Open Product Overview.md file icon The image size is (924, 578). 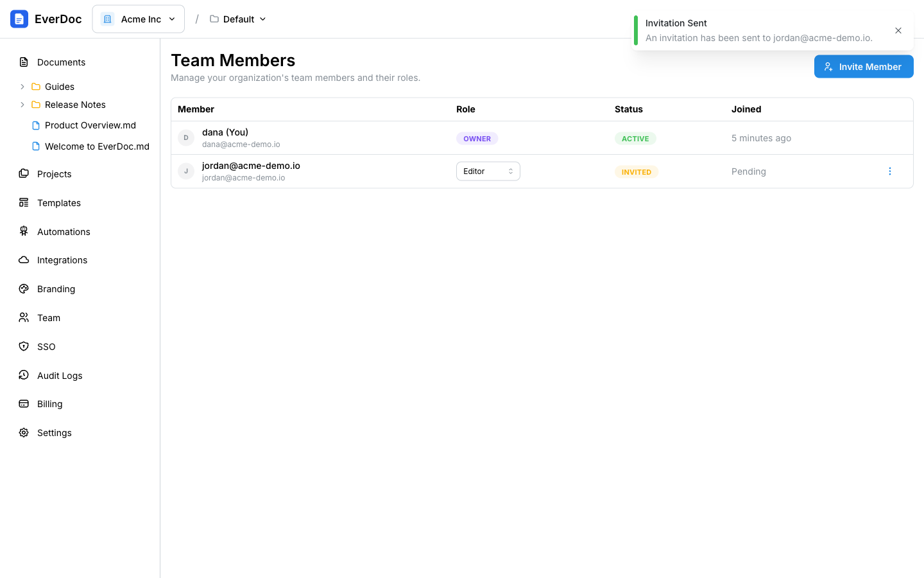[x=36, y=125]
